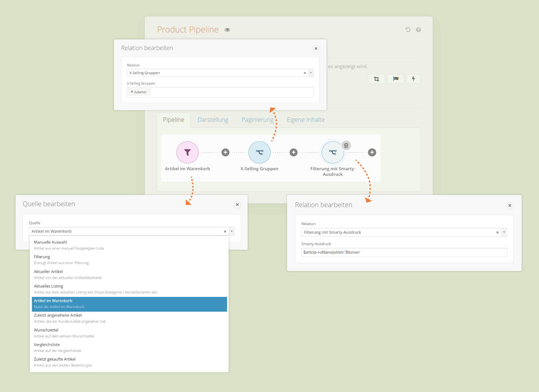The width and height of the screenshot is (539, 392).
Task: Open the Quelle dropdown in Quelle bearbeiten
Action: coord(231,231)
